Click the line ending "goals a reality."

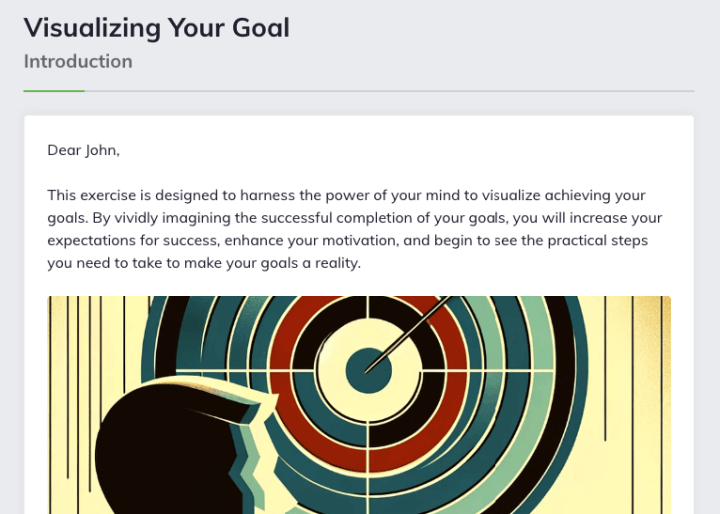[x=204, y=263]
